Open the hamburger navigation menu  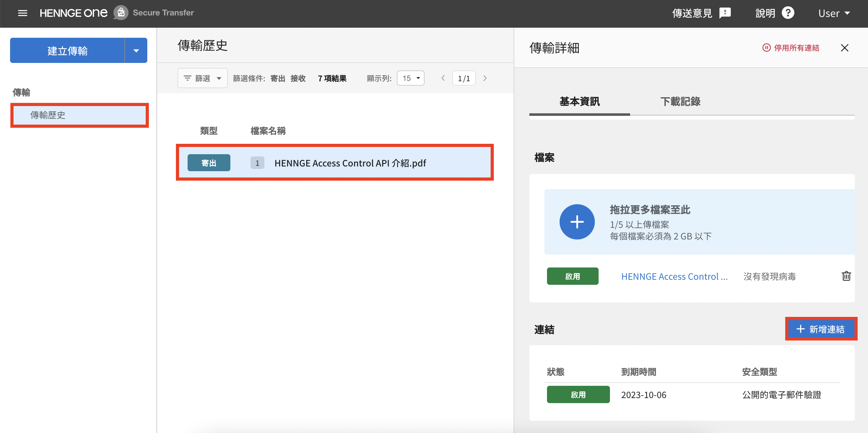click(x=23, y=13)
